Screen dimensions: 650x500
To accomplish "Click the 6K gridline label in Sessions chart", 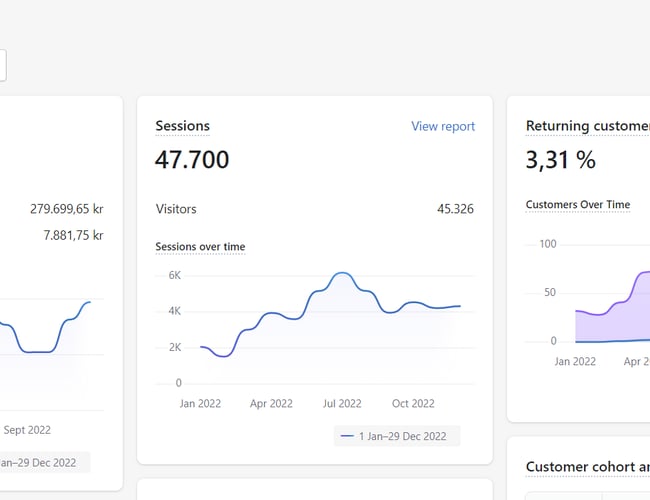I will [x=173, y=275].
